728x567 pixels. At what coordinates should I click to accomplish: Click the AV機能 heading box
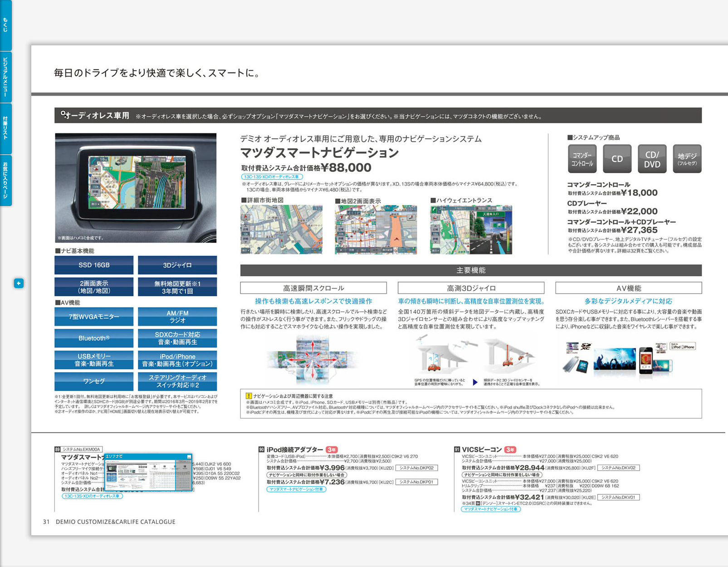[x=629, y=288]
